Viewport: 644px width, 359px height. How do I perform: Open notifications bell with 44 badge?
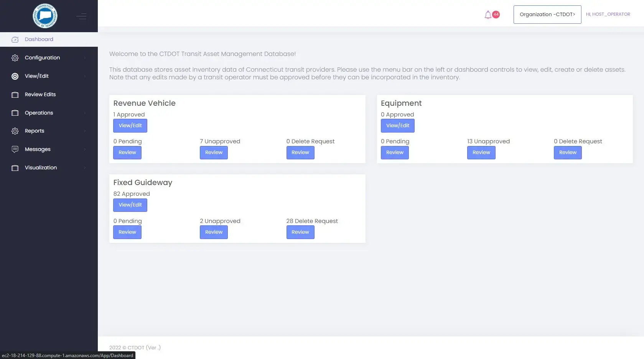point(488,15)
